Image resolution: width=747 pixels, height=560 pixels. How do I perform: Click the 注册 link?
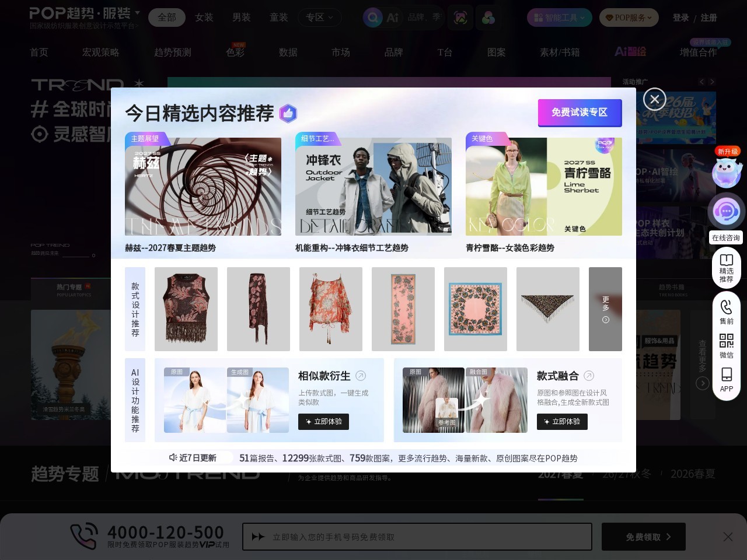click(708, 17)
